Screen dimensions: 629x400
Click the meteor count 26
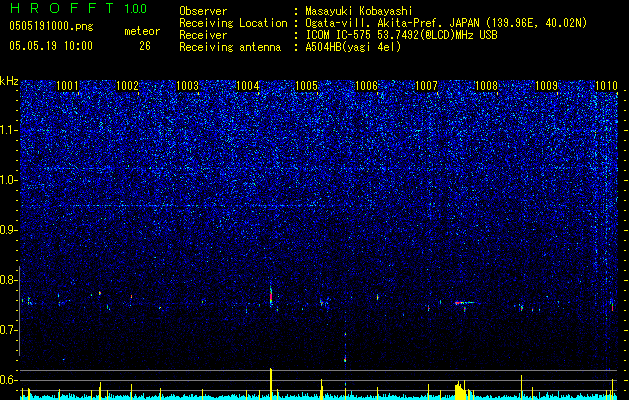coord(145,46)
